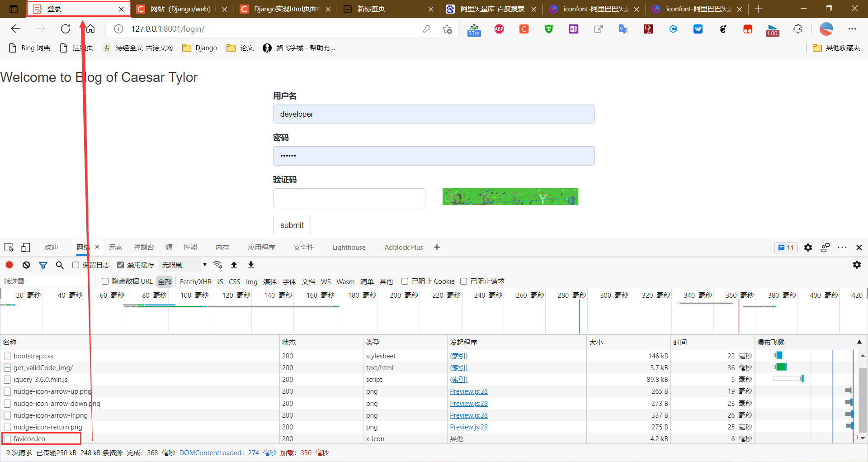Image resolution: width=868 pixels, height=462 pixels.
Task: Sort by waterfall column arrow
Action: point(859,342)
